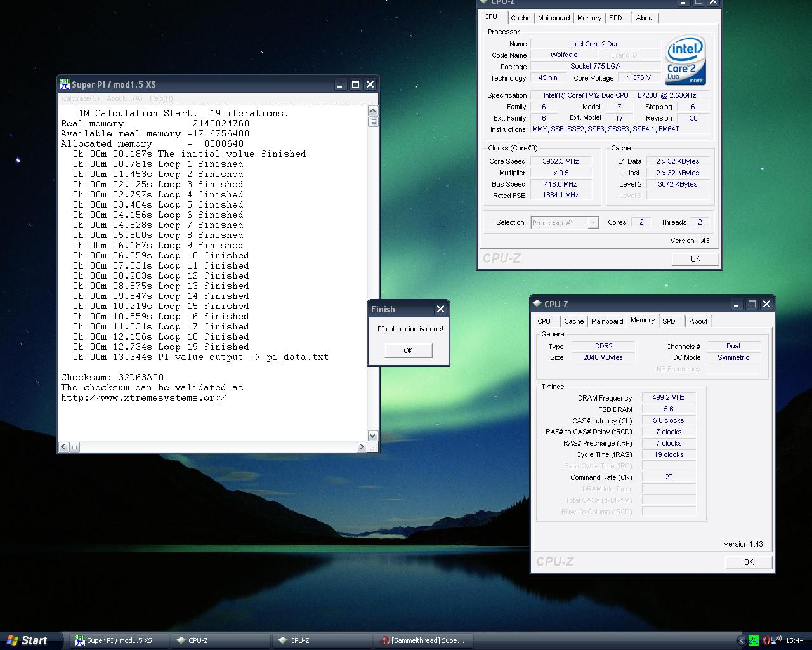Image resolution: width=812 pixels, height=650 pixels.
Task: Expand hidden system tray icons
Action: (x=741, y=640)
